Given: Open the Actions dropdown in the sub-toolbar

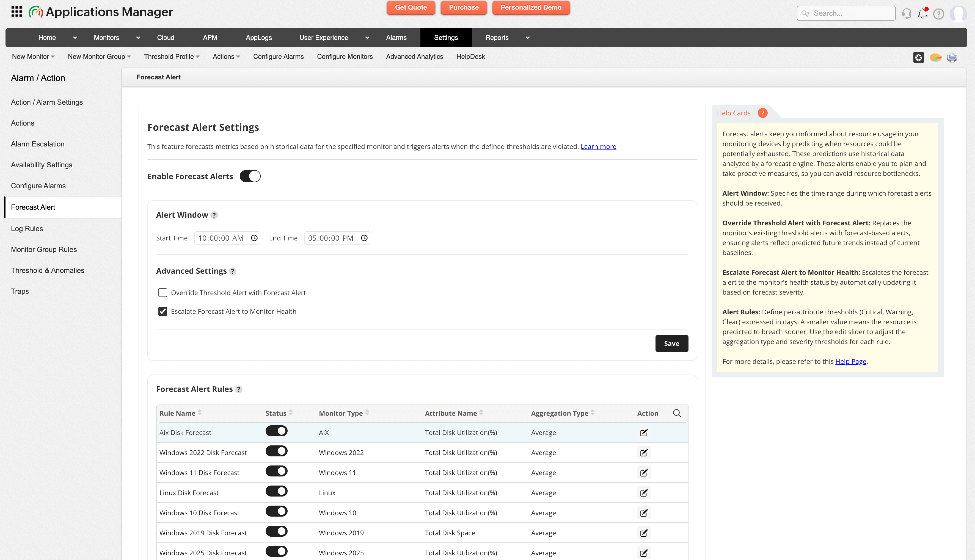Looking at the screenshot, I should coord(226,57).
